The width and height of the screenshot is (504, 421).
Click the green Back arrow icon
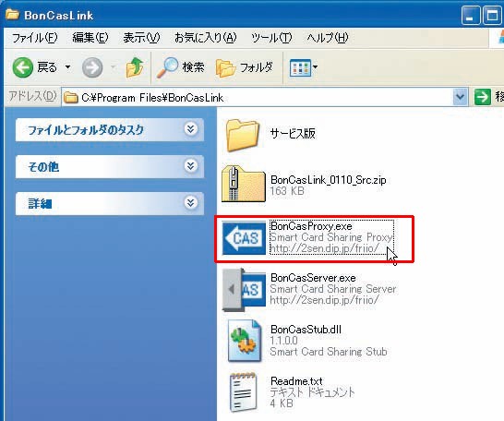[x=23, y=67]
